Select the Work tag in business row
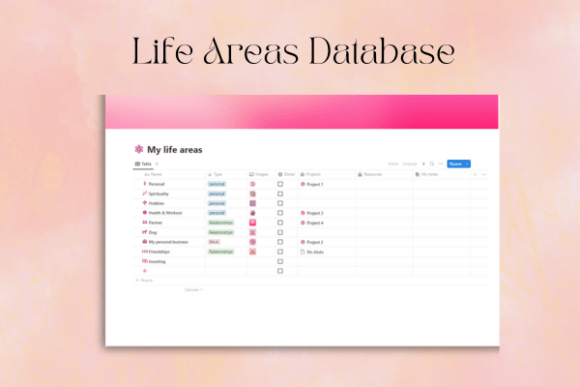The image size is (580, 387). [214, 242]
